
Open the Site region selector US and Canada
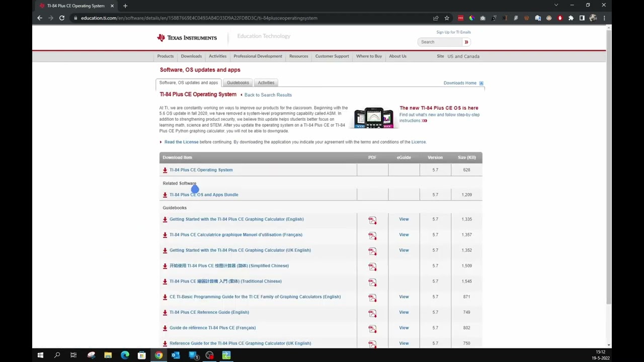point(463,56)
